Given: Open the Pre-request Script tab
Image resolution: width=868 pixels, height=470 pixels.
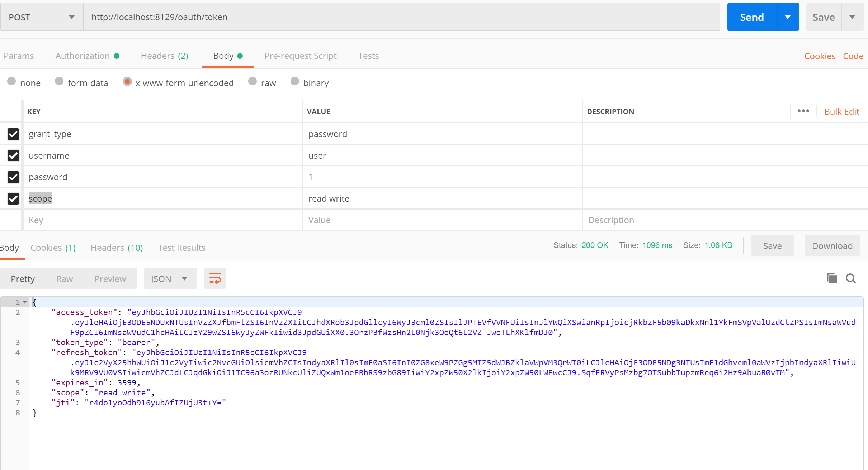Looking at the screenshot, I should click(300, 56).
